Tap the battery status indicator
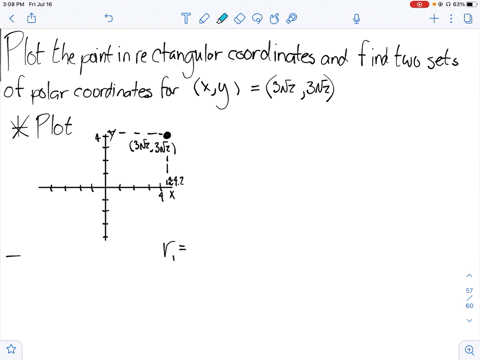 coord(471,4)
